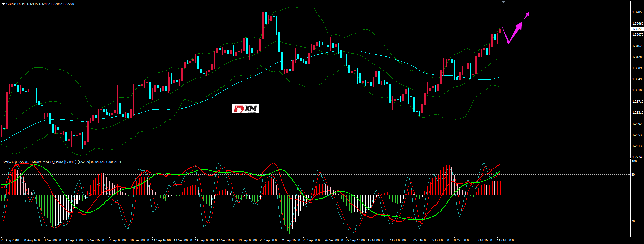
Task: Click the 13 Sep 00:00 time label
Action: (x=183, y=240)
